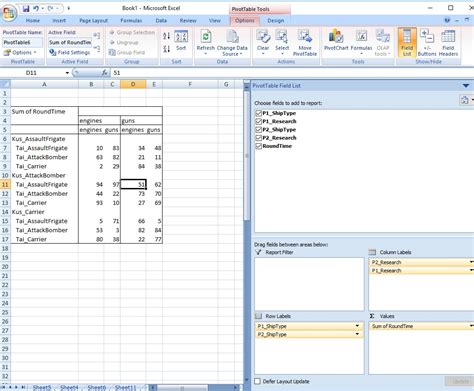Click Move PivotTable
Screen dimensions: 474x391
[x=305, y=43]
